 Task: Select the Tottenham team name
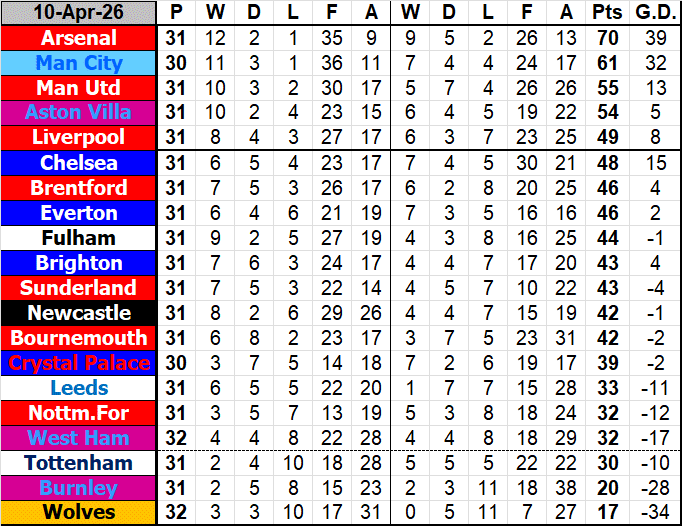pyautogui.click(x=79, y=463)
